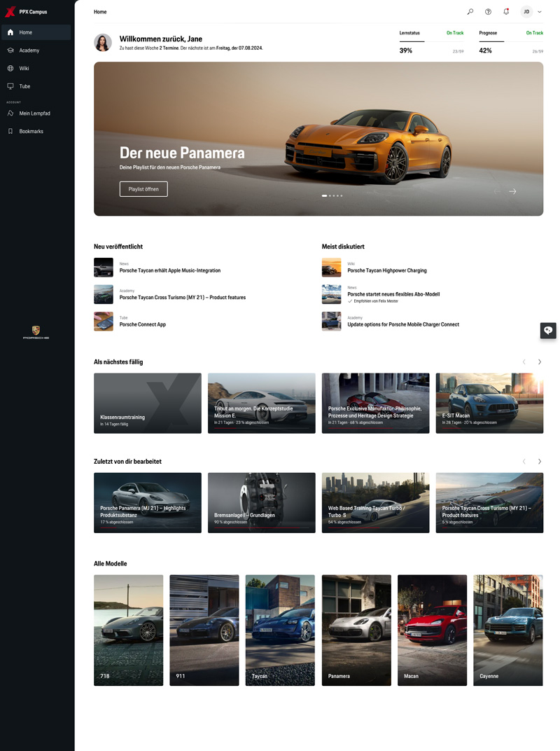The height and width of the screenshot is (751, 560).
Task: Select the first carousel pagination dot
Action: 324,195
